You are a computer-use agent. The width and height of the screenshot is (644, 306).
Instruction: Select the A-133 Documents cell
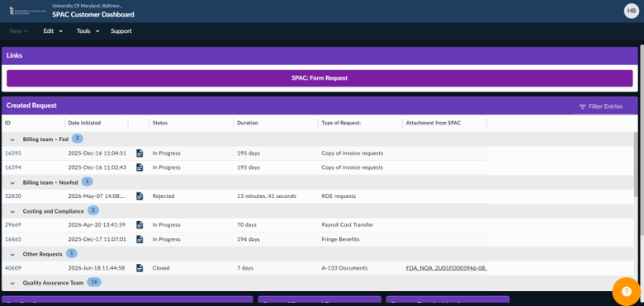point(344,268)
